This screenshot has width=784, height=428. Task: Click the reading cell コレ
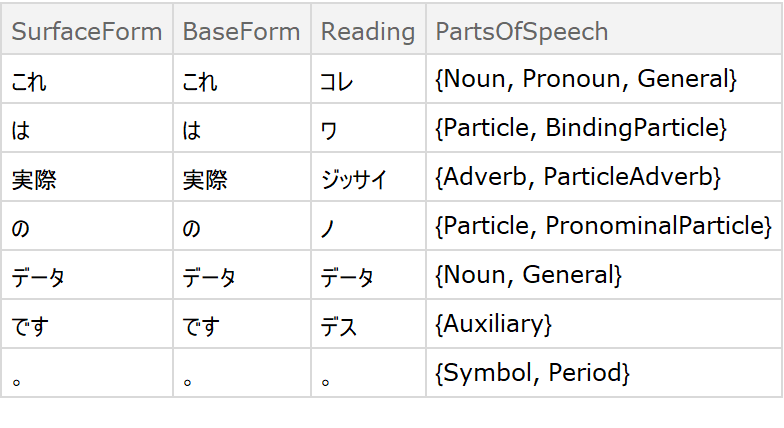pos(338,80)
